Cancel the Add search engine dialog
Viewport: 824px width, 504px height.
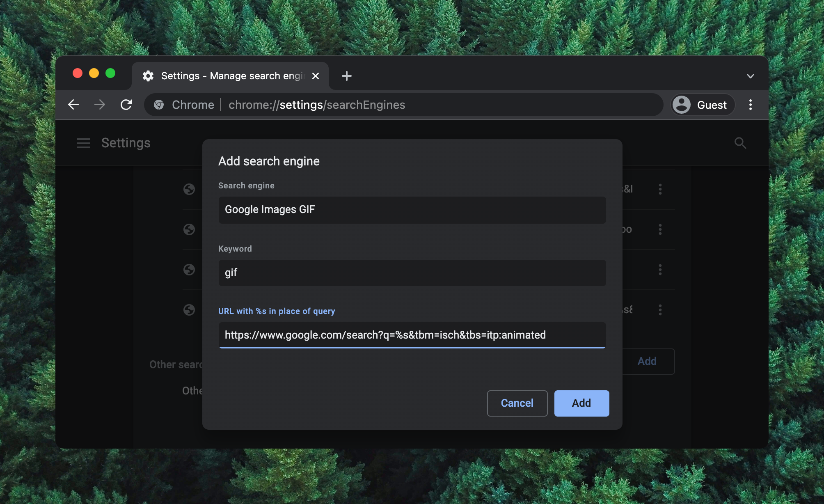click(517, 403)
